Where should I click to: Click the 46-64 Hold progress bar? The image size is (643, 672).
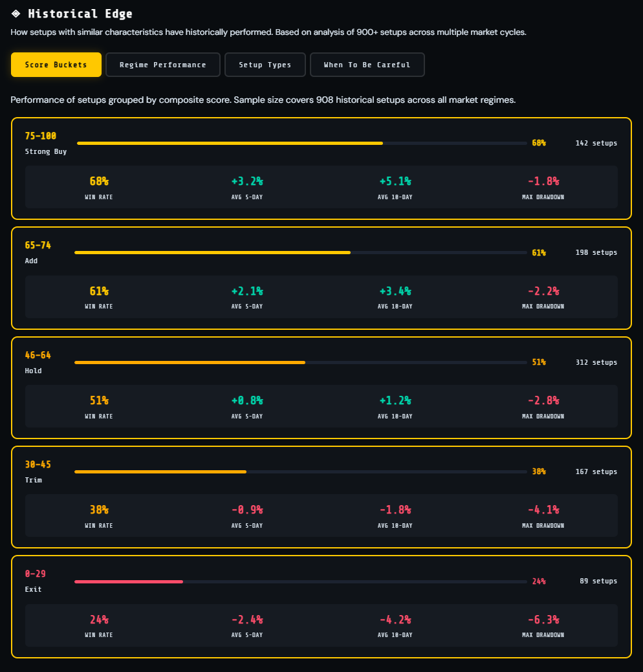tap(301, 362)
